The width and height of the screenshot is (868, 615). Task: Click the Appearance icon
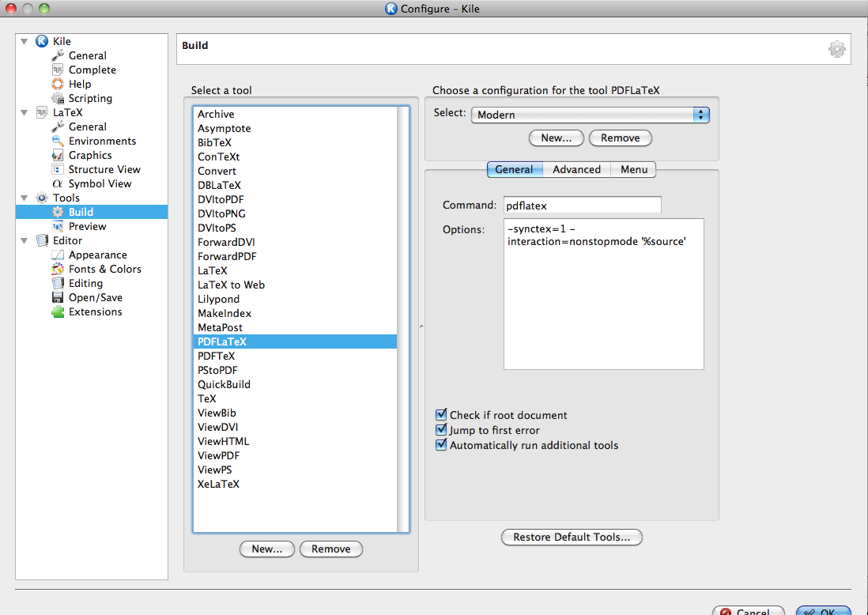[x=58, y=255]
